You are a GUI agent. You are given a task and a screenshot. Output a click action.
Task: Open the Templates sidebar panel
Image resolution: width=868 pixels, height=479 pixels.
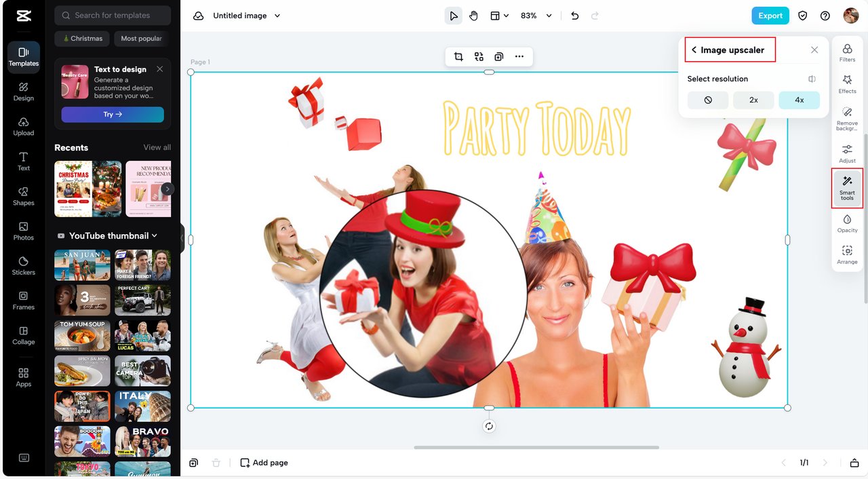point(24,57)
